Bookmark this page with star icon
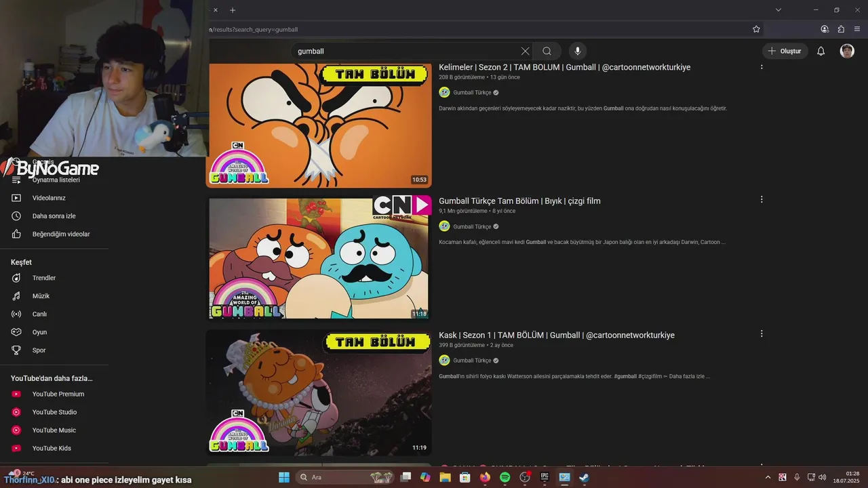The width and height of the screenshot is (868, 488). (756, 29)
